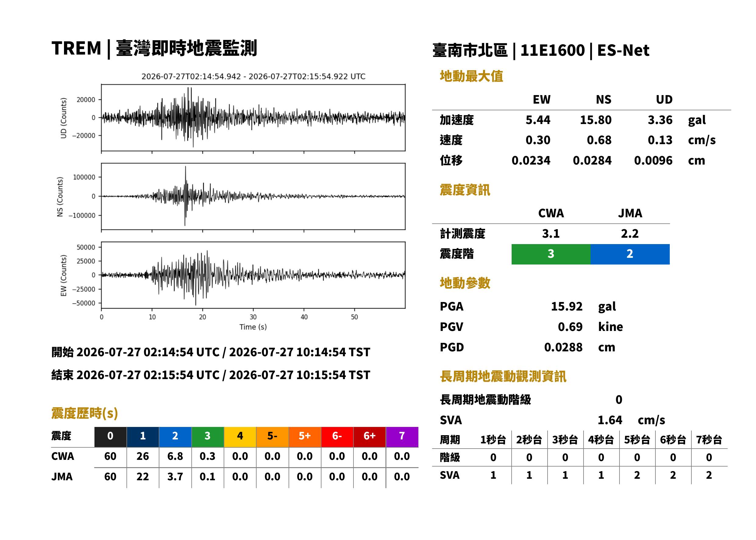Click the green CWA intensity level 3 box

tap(551, 254)
